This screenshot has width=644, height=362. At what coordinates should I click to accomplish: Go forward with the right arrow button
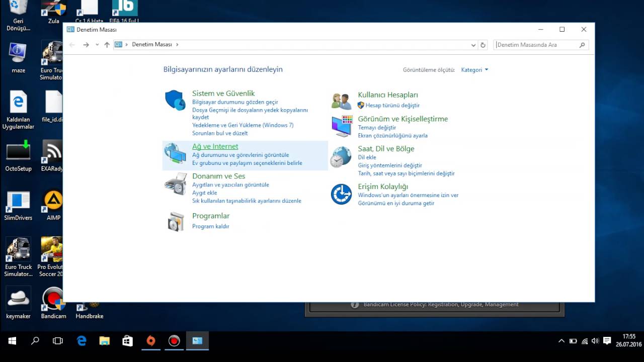pos(86,45)
